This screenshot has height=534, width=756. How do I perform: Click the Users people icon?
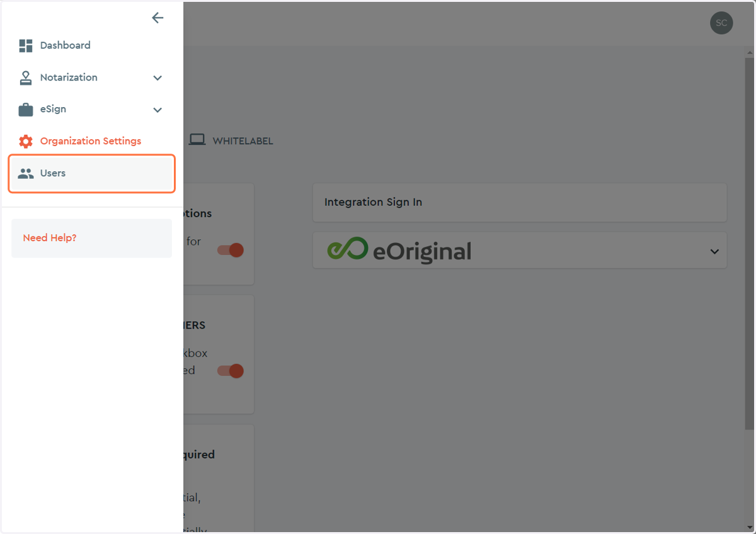[26, 173]
